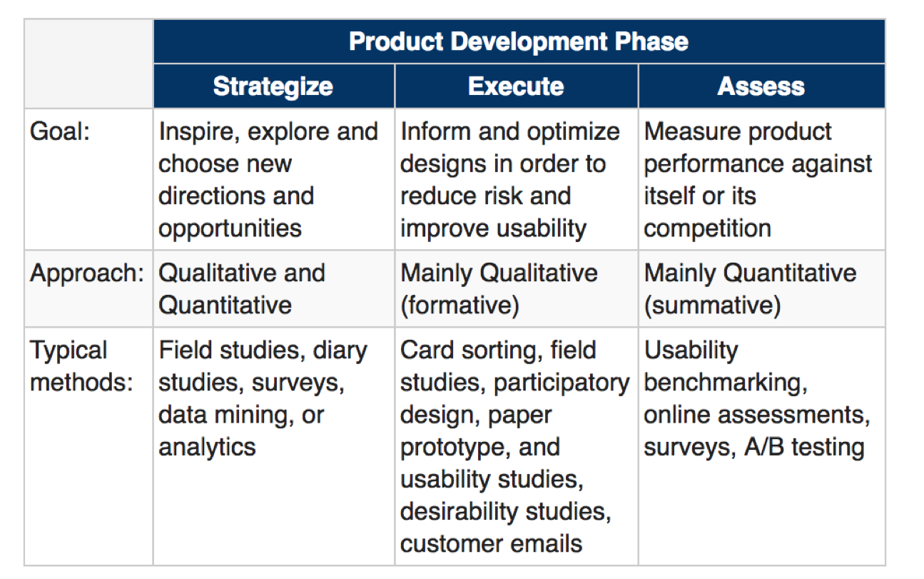
Task: Click the empty top-left table cell
Action: point(88,64)
